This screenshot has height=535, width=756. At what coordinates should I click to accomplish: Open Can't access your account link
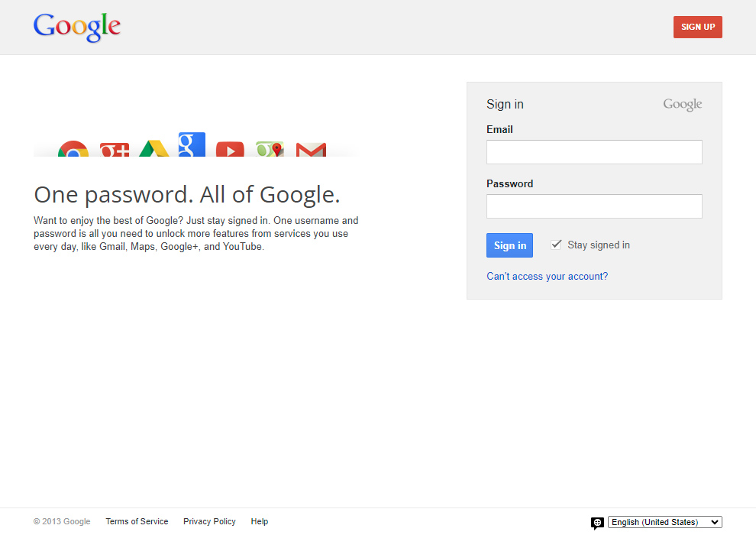pos(548,276)
